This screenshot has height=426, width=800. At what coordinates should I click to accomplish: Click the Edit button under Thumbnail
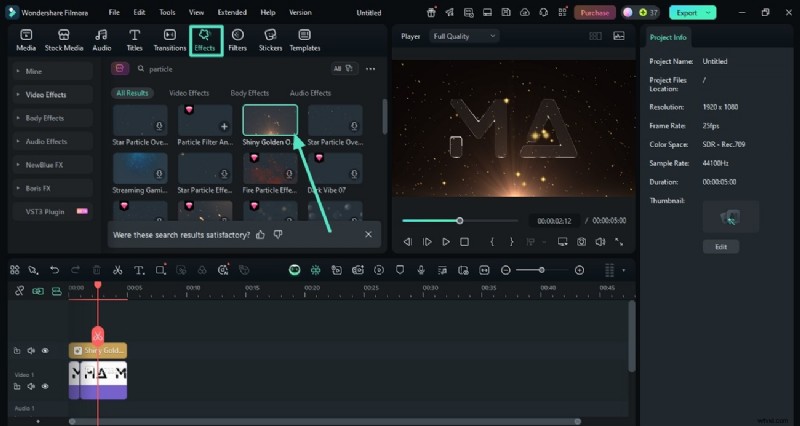point(720,246)
